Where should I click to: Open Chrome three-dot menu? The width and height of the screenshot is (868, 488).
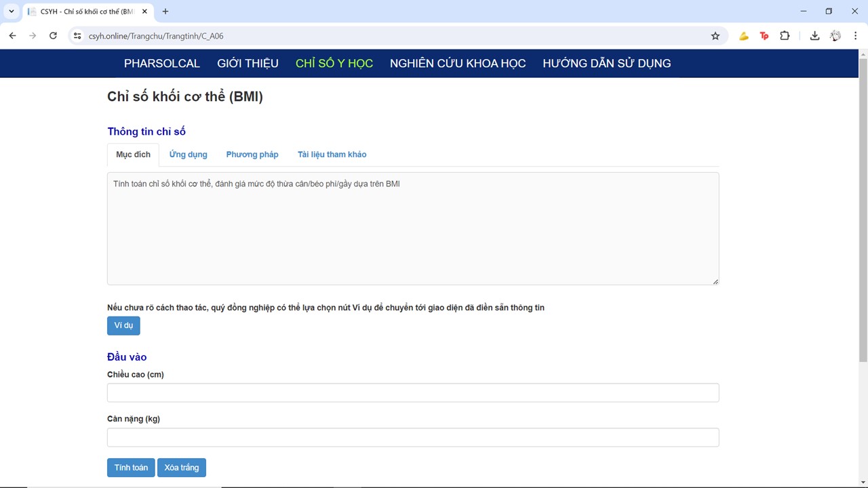pos(856,36)
